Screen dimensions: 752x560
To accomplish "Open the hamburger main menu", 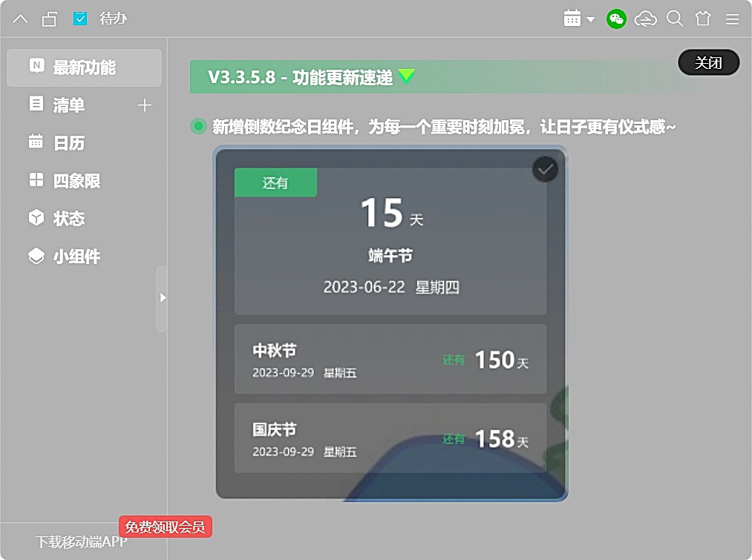I will (732, 19).
